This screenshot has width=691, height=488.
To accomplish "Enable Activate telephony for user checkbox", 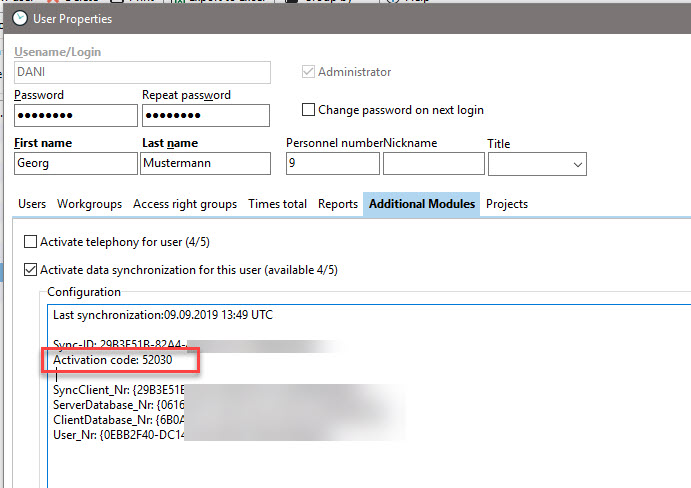I will tap(30, 242).
